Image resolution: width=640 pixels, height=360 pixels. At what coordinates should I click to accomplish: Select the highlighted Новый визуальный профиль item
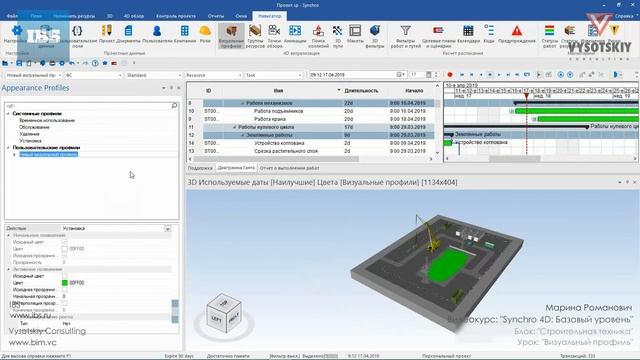point(49,154)
